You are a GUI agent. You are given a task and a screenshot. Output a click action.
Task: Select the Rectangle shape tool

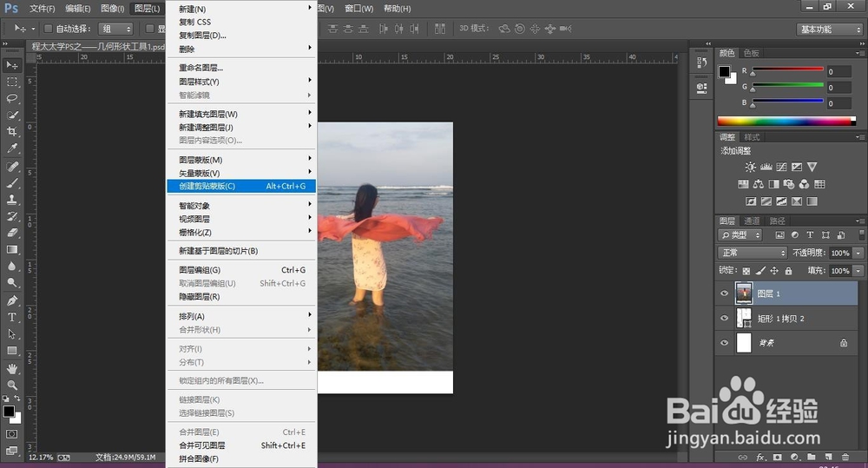coord(11,351)
